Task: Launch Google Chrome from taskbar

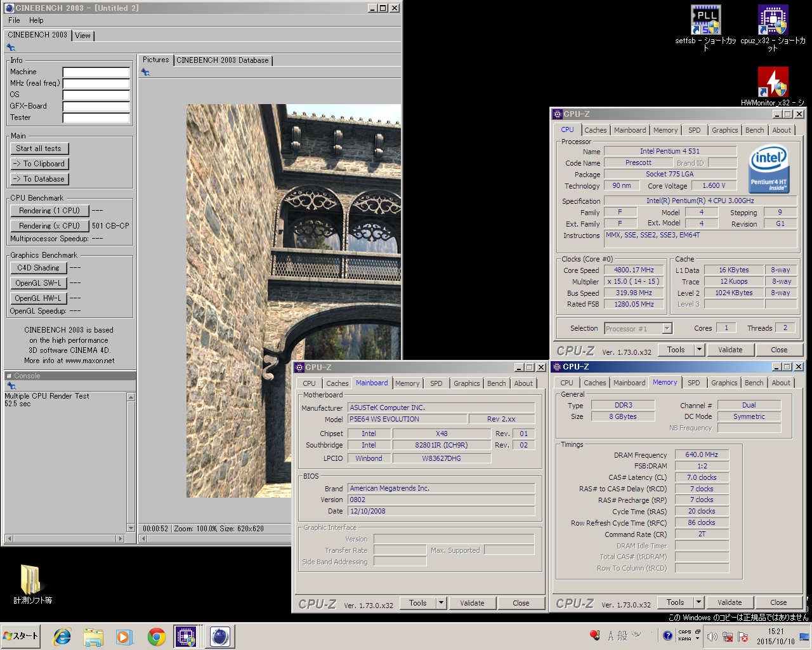Action: [156, 636]
